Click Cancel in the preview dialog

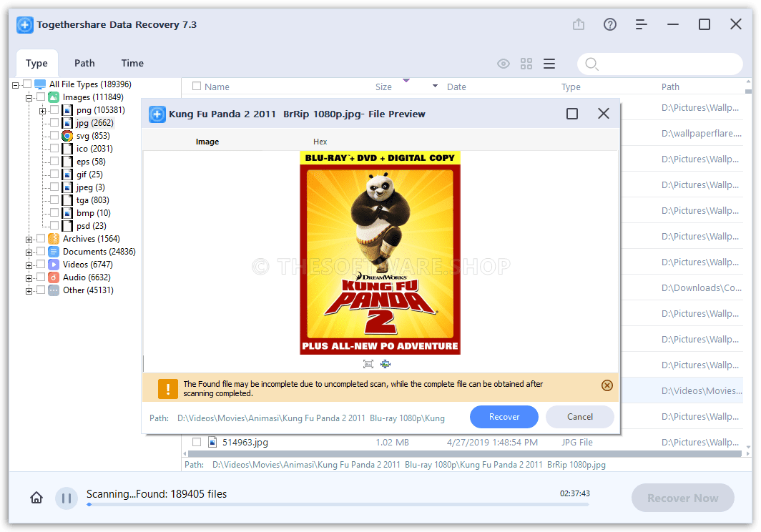click(580, 417)
